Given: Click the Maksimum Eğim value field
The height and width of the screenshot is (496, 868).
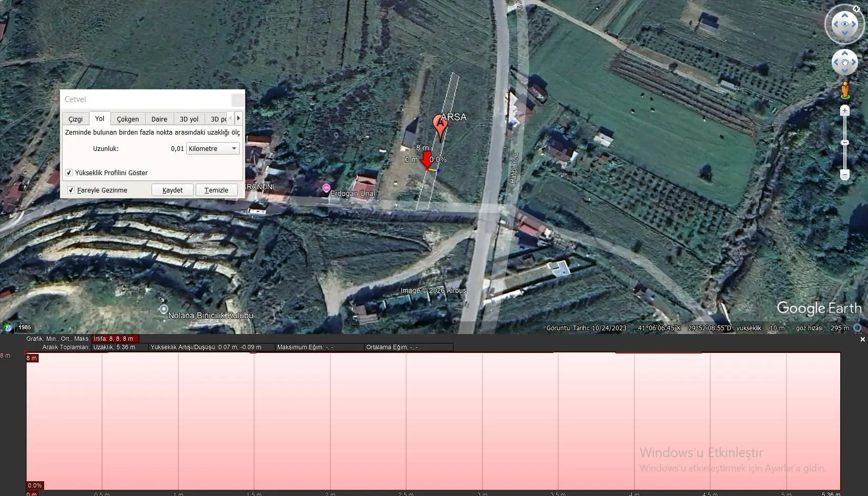Looking at the screenshot, I should point(320,347).
